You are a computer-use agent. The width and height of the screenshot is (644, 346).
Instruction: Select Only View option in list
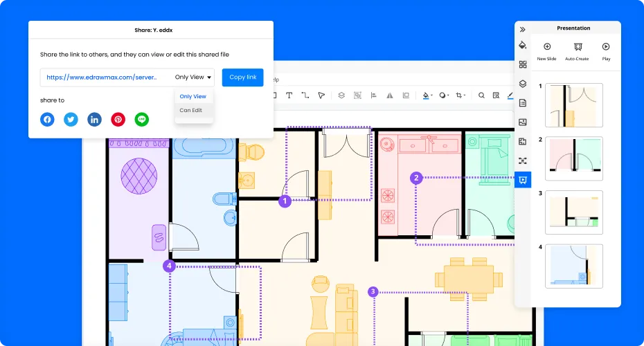point(193,96)
